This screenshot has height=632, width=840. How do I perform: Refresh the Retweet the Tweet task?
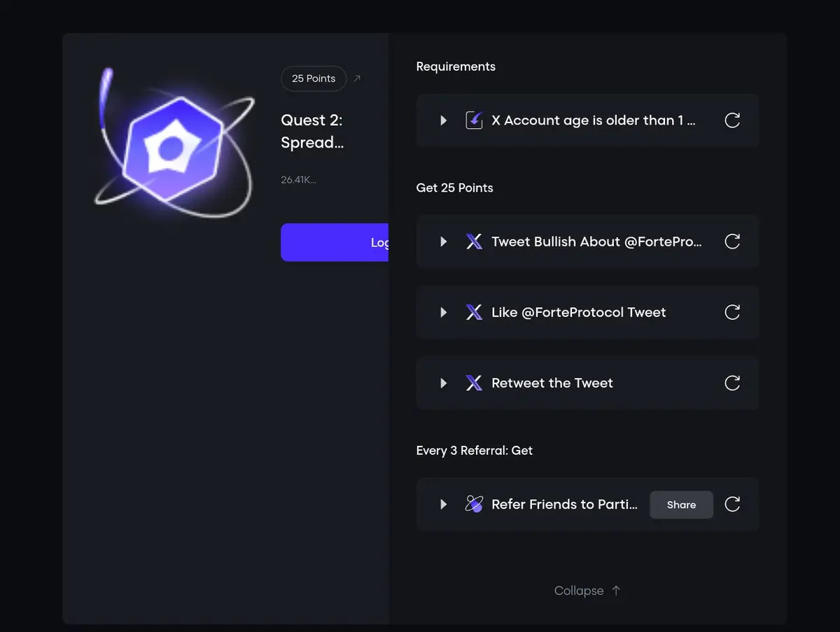[732, 383]
